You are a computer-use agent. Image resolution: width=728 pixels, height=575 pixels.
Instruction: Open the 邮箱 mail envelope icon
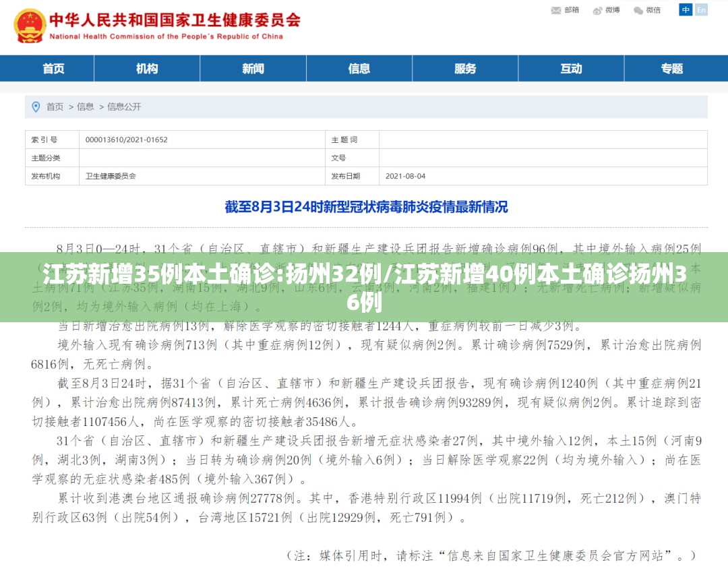[555, 10]
